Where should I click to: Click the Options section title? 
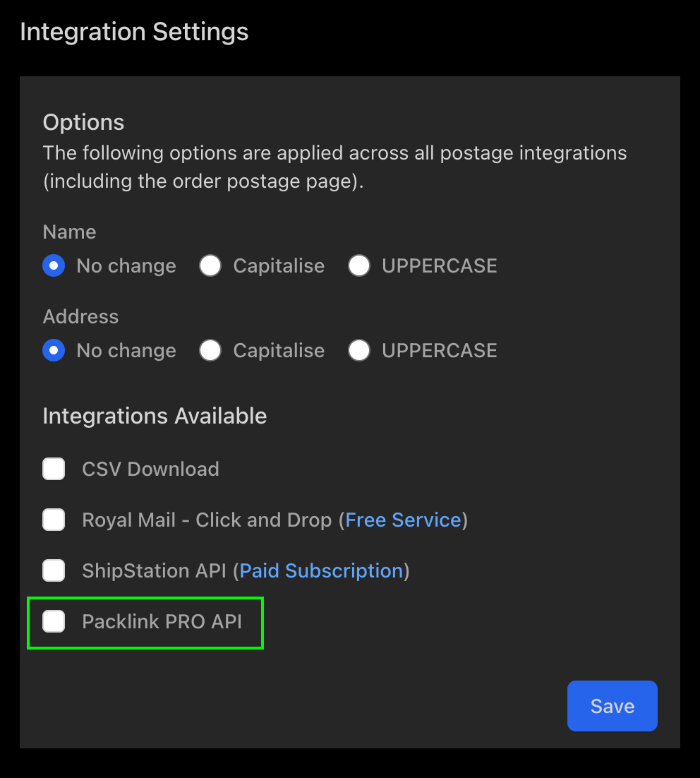click(83, 122)
